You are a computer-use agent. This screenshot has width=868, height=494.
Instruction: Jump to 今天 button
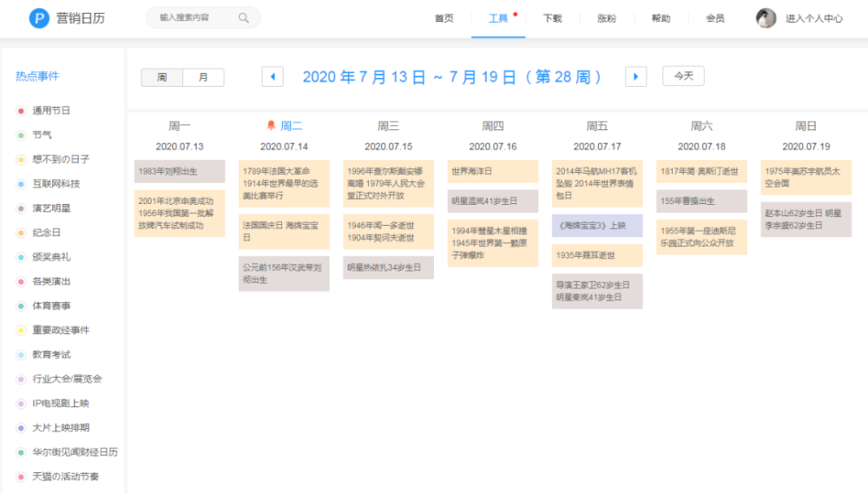pyautogui.click(x=683, y=76)
